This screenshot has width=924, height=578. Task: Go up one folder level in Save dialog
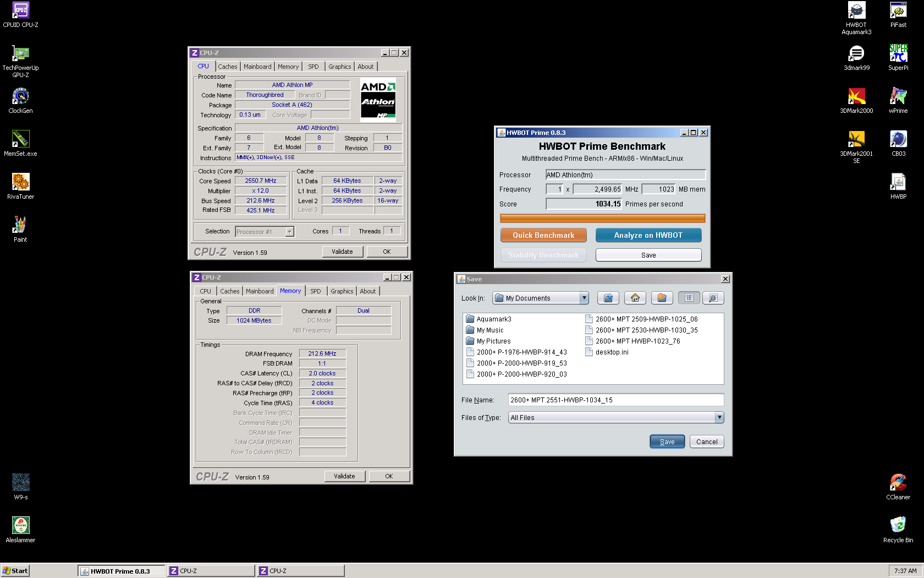(x=608, y=298)
